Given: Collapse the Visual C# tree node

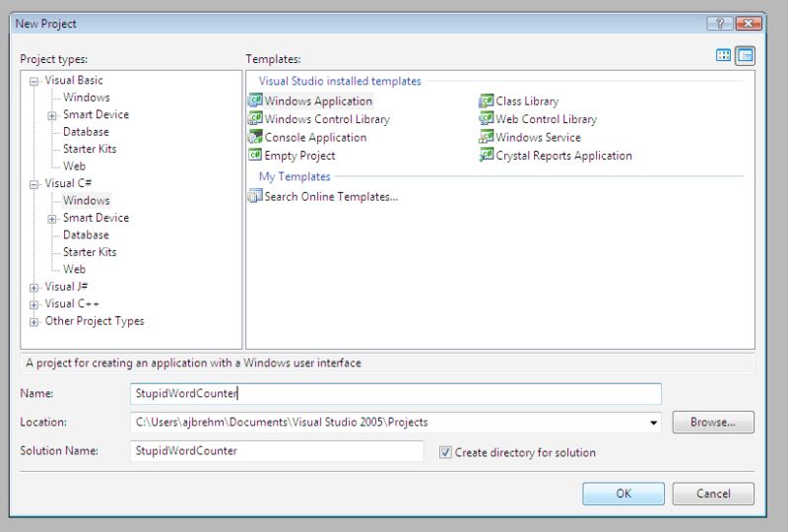Looking at the screenshot, I should 33,184.
